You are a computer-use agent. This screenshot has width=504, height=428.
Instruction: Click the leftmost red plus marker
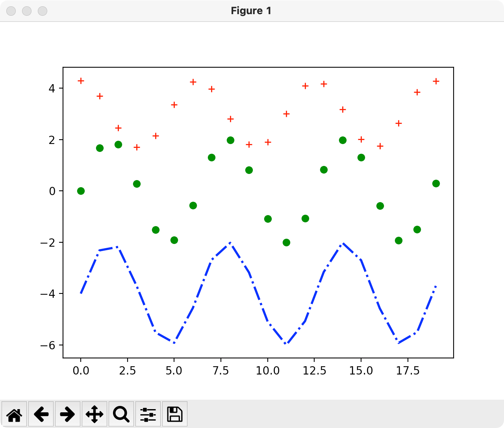(x=81, y=81)
